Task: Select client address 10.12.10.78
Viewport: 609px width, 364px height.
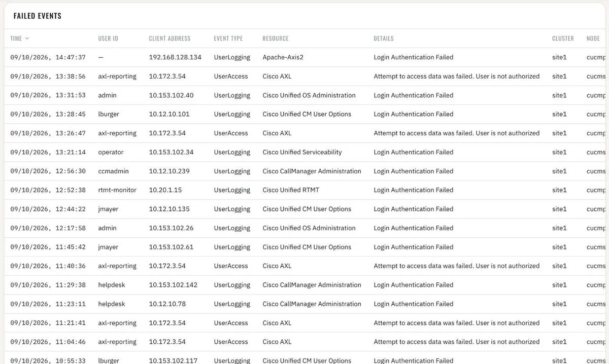Action: tap(167, 304)
